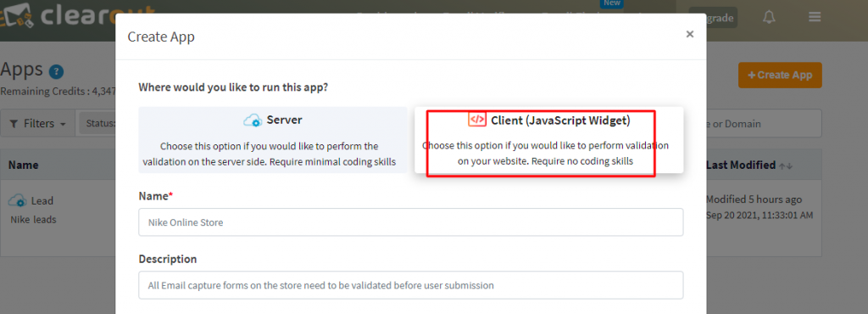The width and height of the screenshot is (868, 314).
Task: Click the search by Domain field
Action: [764, 124]
